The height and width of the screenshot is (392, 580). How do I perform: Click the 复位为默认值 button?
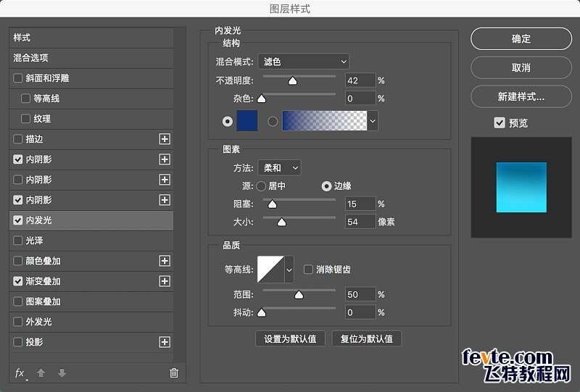(367, 339)
